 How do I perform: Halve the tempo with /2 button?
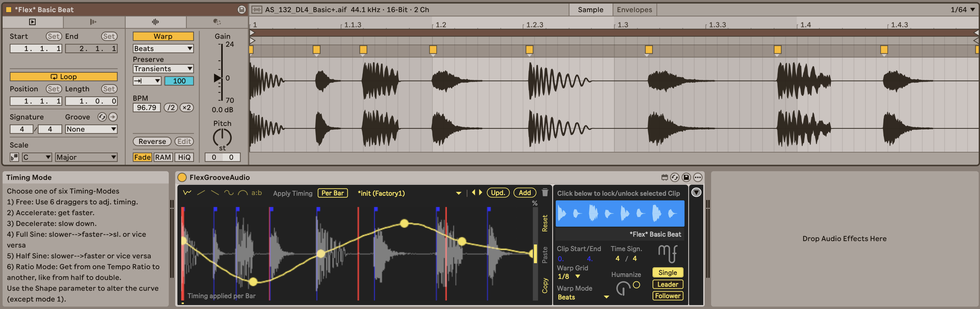pyautogui.click(x=171, y=107)
